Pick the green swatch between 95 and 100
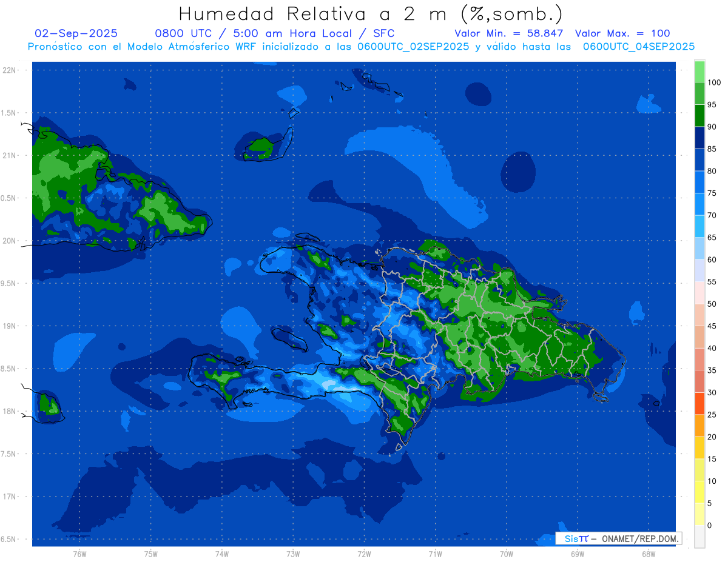Image resolution: width=728 pixels, height=562 pixels. (699, 93)
